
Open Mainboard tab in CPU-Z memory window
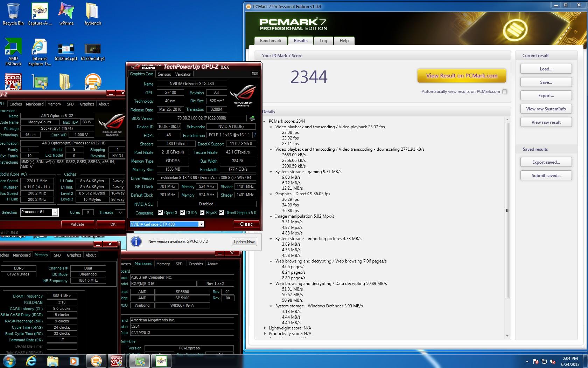pos(22,255)
